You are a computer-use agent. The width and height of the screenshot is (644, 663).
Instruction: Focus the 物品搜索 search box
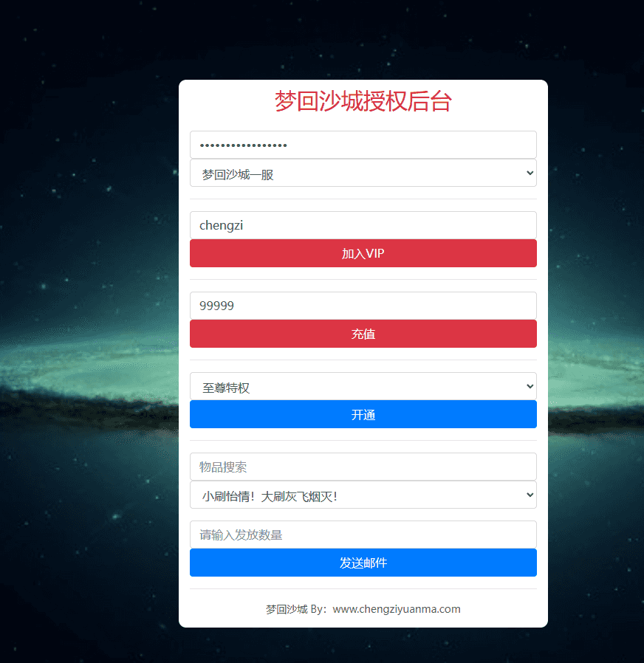pyautogui.click(x=363, y=467)
